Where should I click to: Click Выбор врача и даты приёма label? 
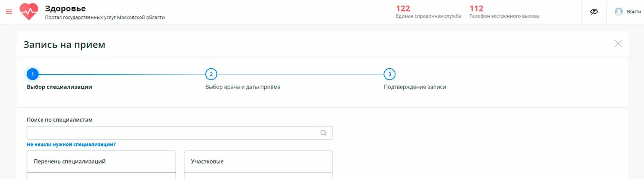point(243,87)
